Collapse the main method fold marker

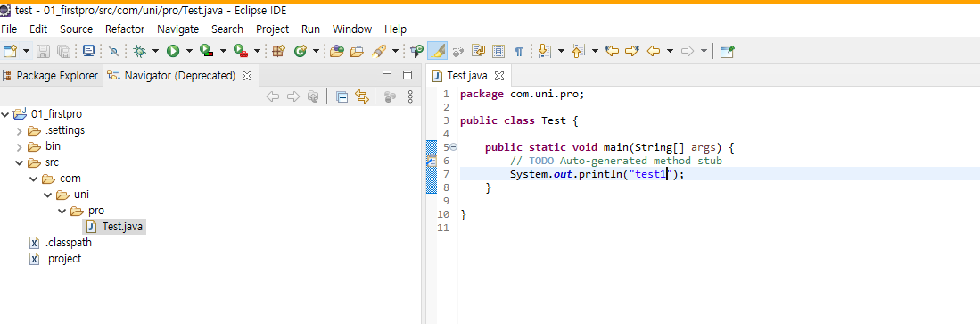[454, 147]
